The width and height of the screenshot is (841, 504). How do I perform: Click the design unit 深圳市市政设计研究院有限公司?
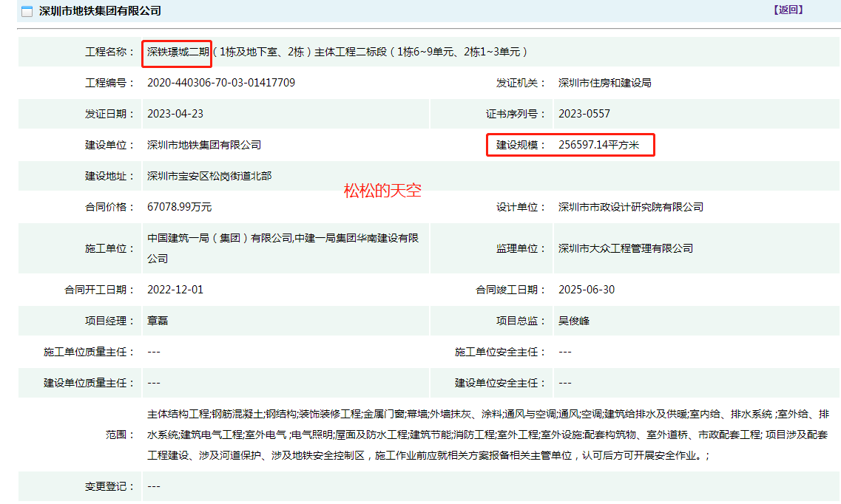pyautogui.click(x=631, y=207)
